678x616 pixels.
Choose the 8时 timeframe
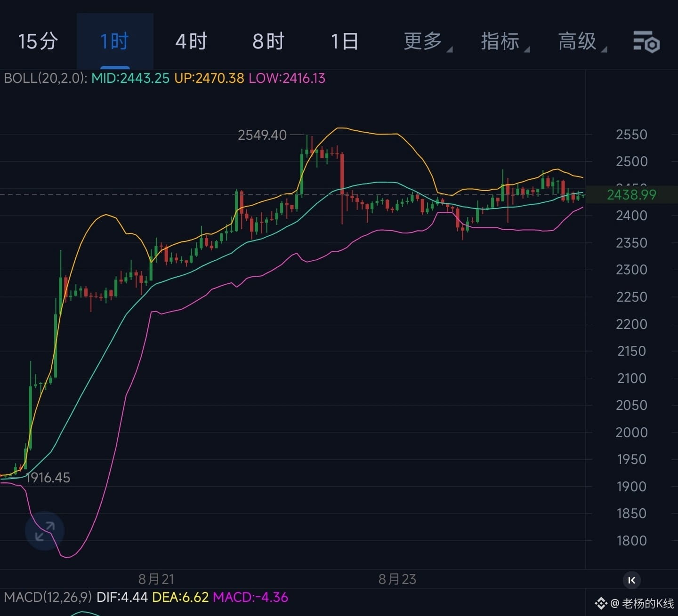coord(268,41)
